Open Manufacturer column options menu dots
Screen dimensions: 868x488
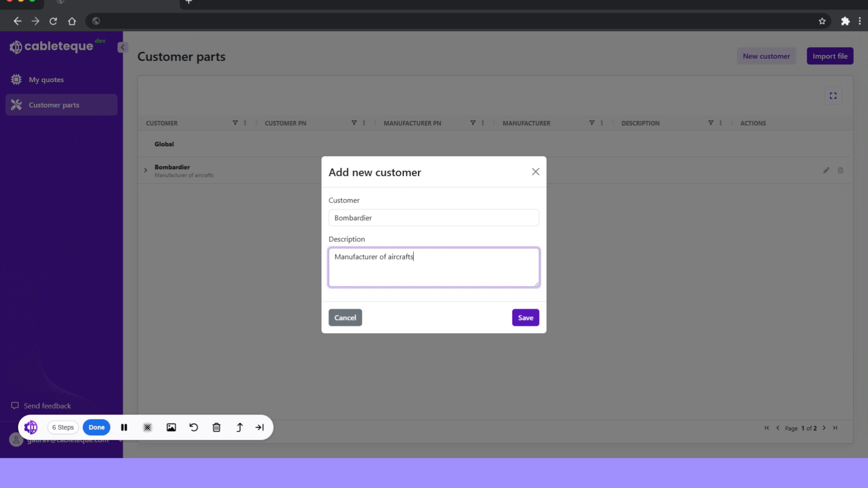602,123
